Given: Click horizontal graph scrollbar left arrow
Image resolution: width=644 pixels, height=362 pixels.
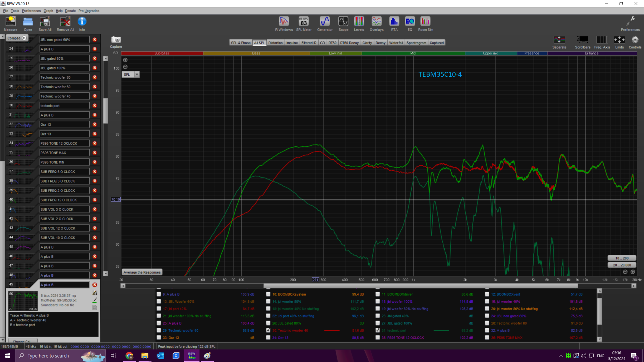Looking at the screenshot, I should coord(123,286).
